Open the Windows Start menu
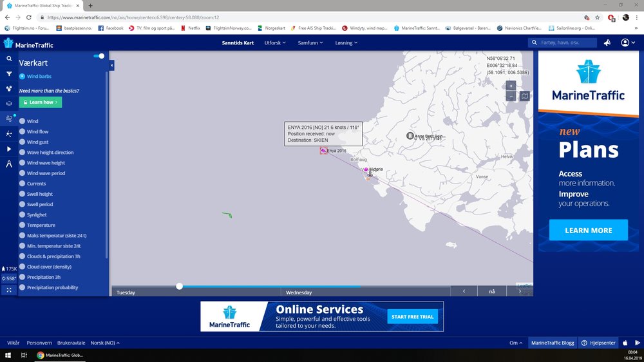This screenshot has width=644, height=362. [x=8, y=355]
